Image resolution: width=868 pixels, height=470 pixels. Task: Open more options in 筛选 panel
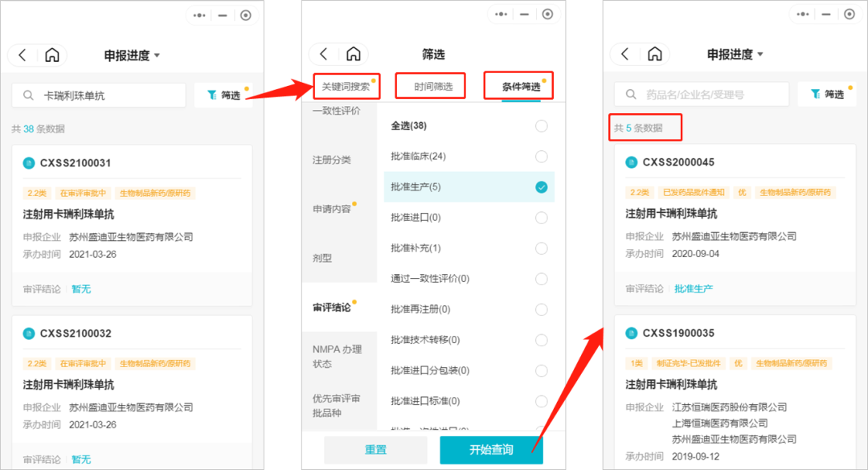click(501, 14)
